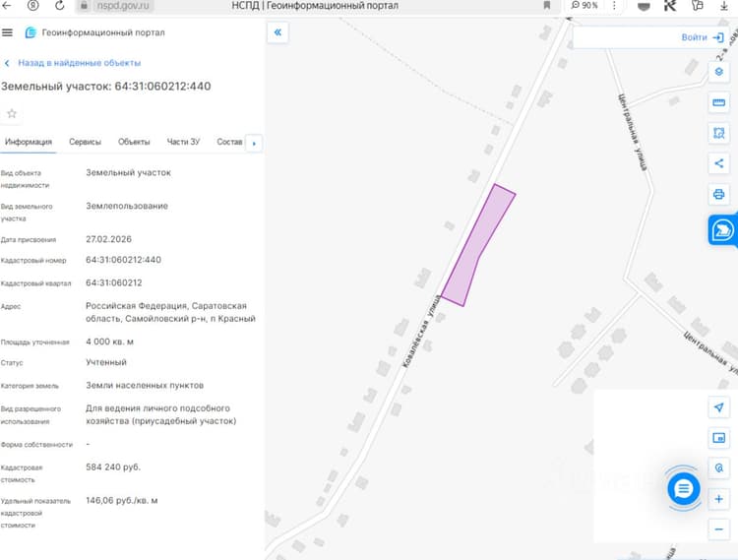Bookmark this page
Image resolution: width=738 pixels, height=560 pixels.
point(546,6)
